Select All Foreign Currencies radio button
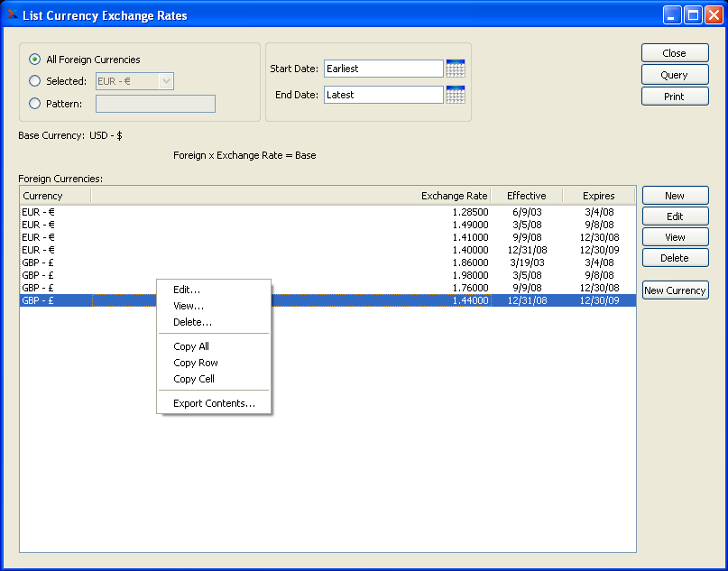Image resolution: width=728 pixels, height=571 pixels. click(35, 60)
